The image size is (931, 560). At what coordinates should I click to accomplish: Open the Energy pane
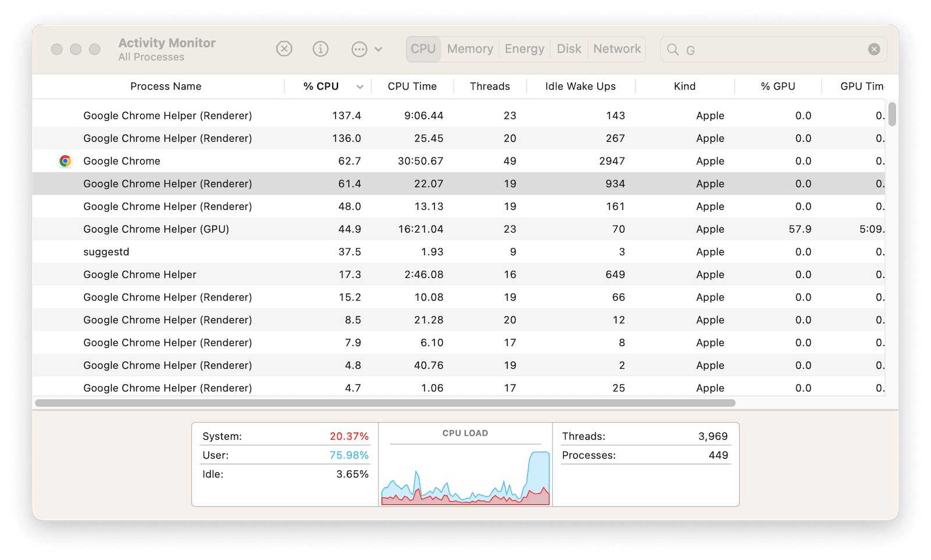[x=524, y=49]
